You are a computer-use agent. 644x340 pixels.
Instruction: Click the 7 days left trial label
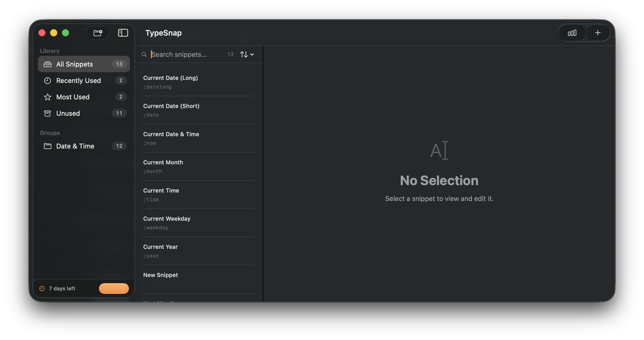coord(62,288)
